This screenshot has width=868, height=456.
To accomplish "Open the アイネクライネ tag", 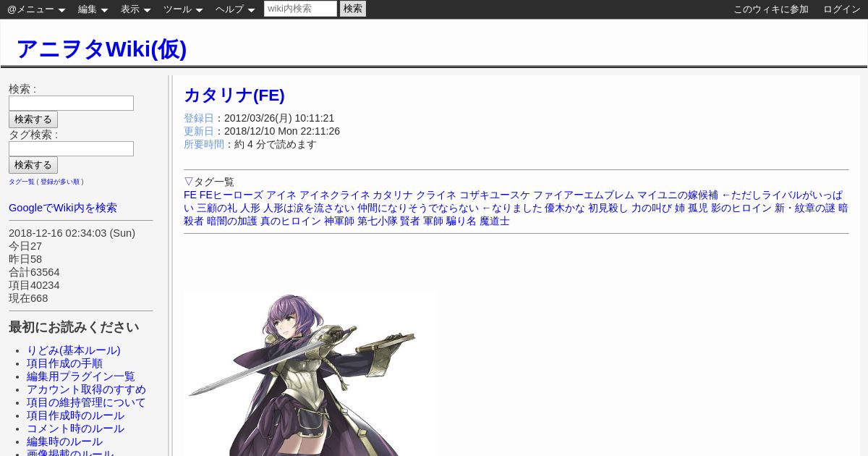I will pos(335,195).
